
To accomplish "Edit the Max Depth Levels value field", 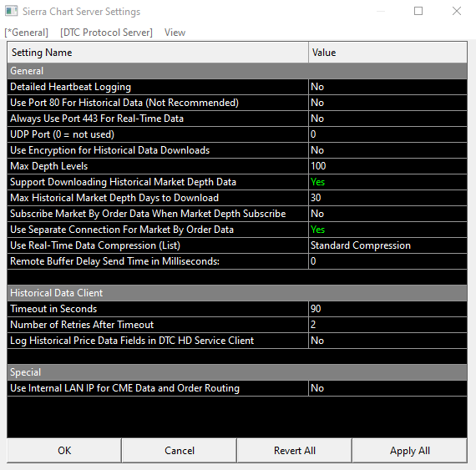I will 387,166.
